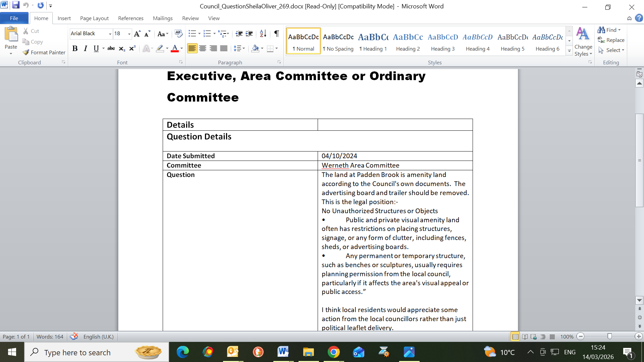
Task: Open the font name dropdown
Action: point(110,34)
